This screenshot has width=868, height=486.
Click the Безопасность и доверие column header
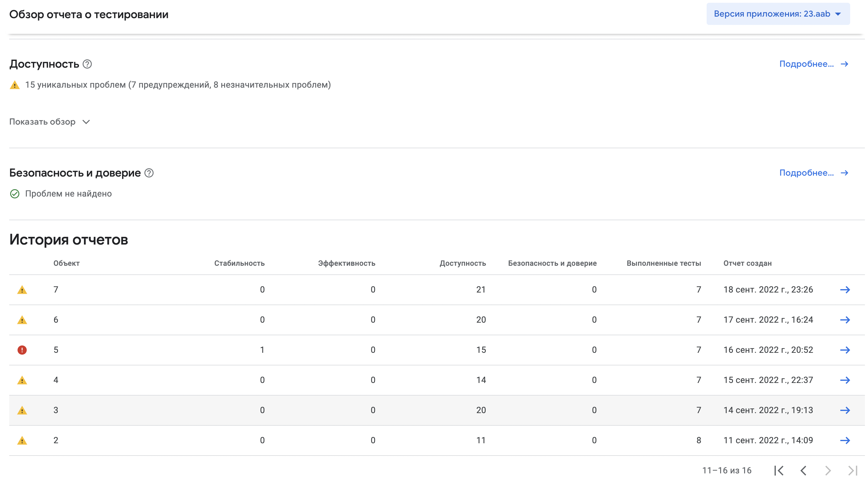pos(552,263)
